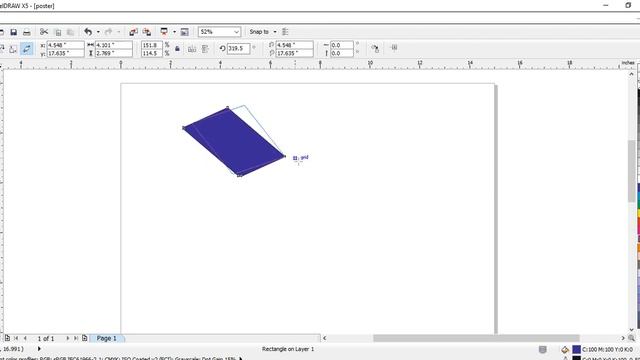Screen dimensions: 640x360
Task: Open the snapping options icon beside Snap to
Action: coord(285,32)
